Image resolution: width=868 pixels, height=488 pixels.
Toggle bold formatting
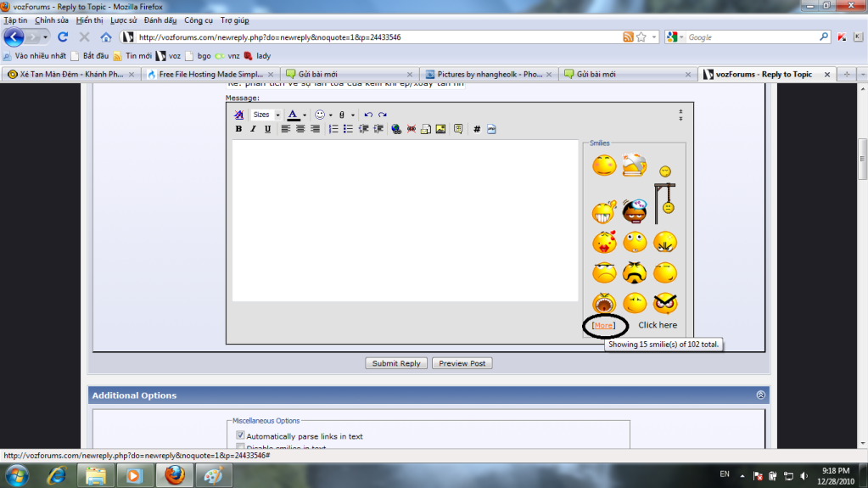coord(238,129)
